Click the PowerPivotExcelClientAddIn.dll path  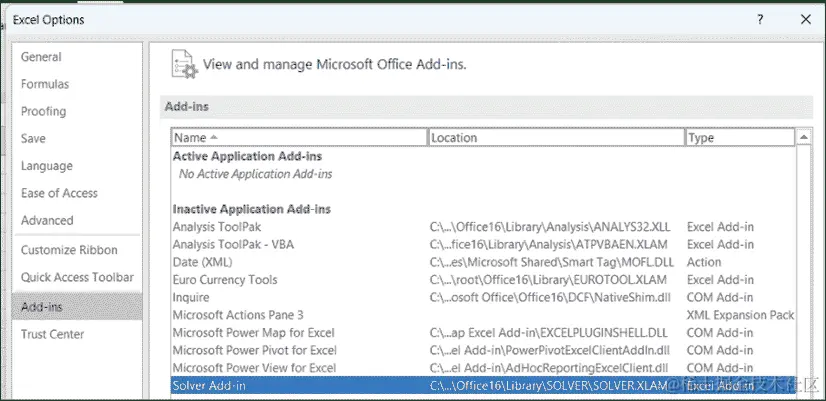pyautogui.click(x=550, y=350)
